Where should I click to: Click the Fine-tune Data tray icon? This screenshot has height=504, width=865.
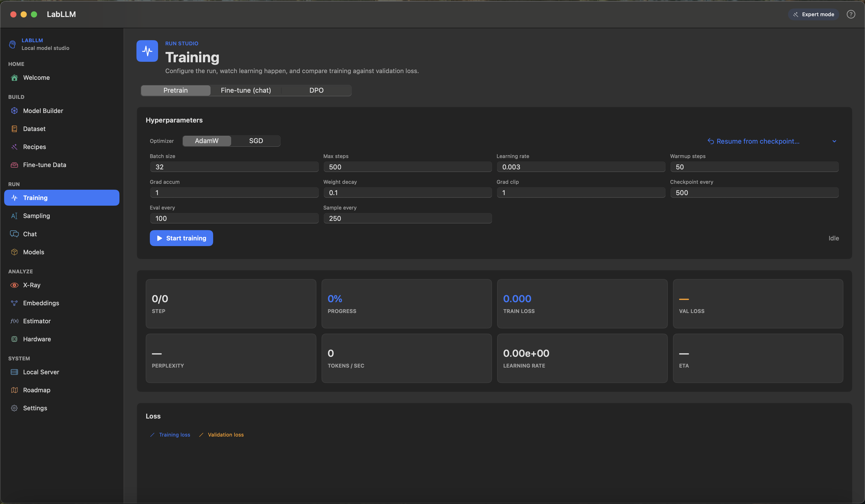point(14,165)
